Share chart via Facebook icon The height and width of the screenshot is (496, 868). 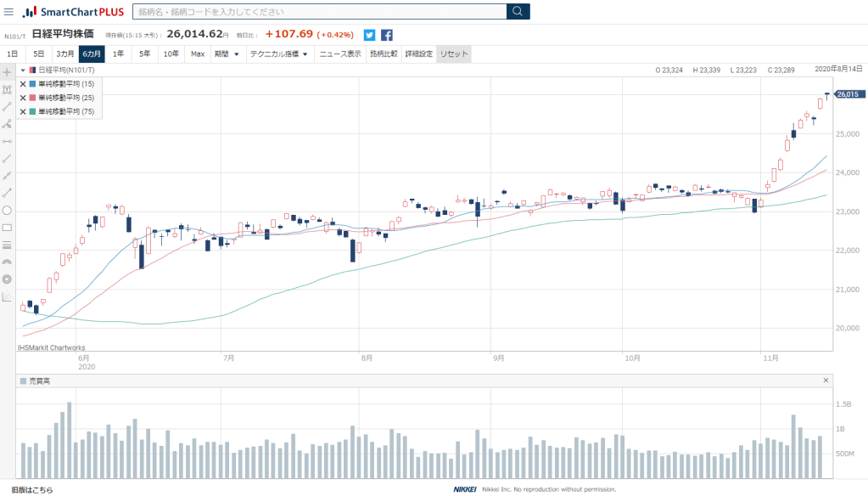387,35
